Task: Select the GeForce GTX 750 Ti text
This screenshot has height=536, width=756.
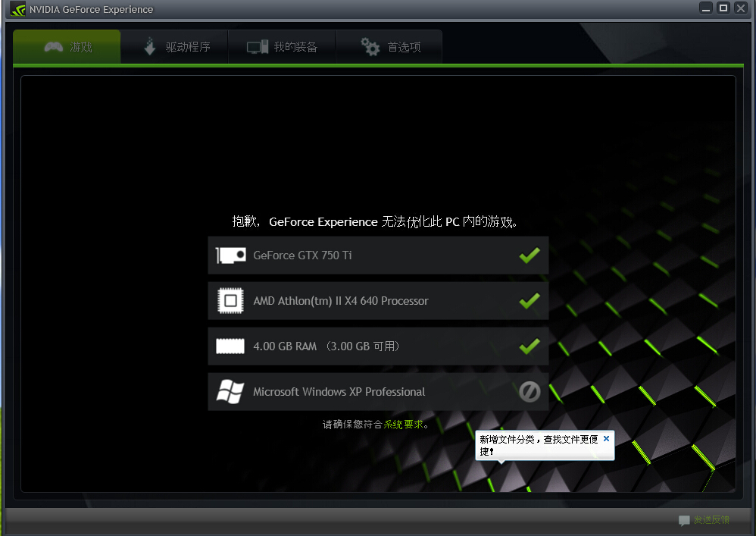Action: pyautogui.click(x=302, y=255)
